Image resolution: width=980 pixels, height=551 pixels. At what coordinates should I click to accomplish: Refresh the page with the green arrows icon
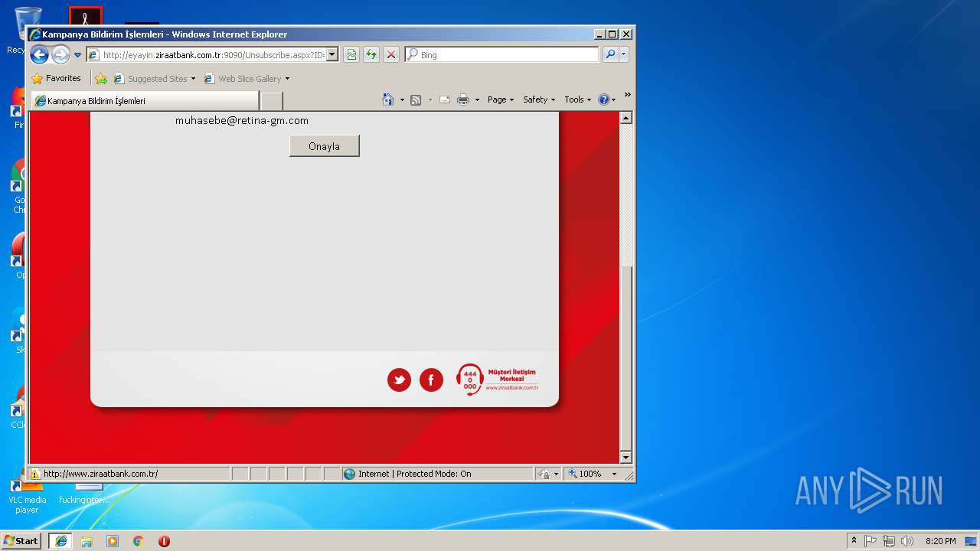coord(371,54)
